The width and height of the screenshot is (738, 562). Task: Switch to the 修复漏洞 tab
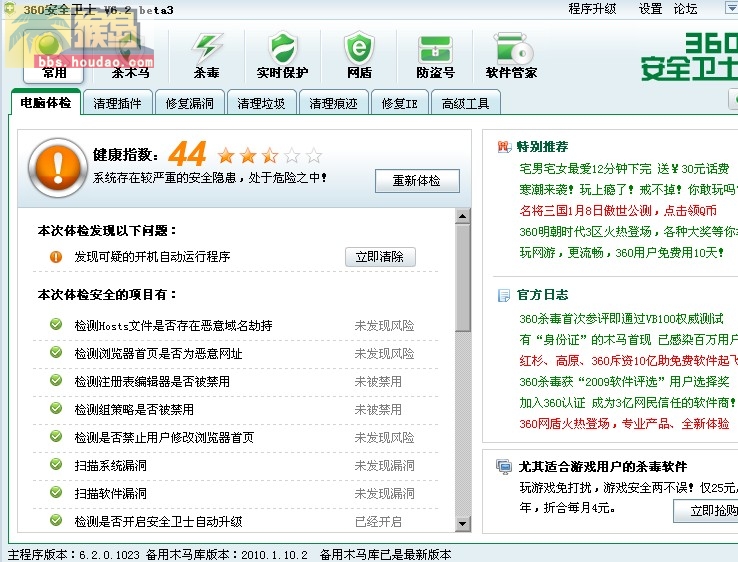coord(190,103)
